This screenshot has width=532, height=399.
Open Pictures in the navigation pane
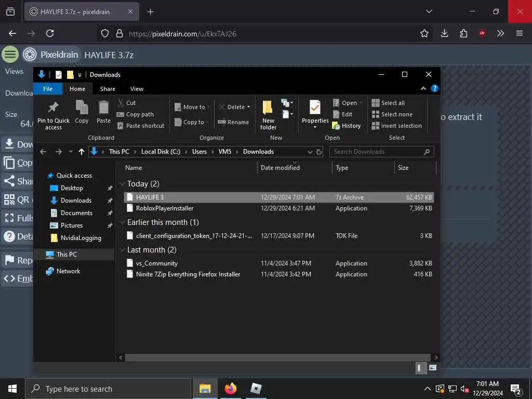(71, 225)
